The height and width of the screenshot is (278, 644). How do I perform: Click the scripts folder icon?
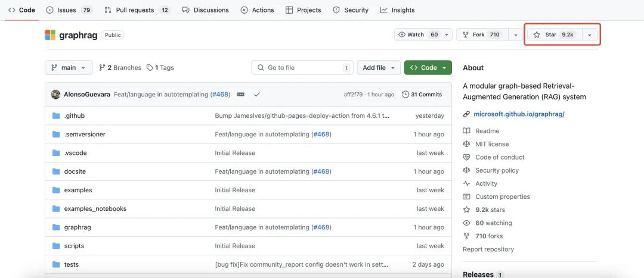56,246
